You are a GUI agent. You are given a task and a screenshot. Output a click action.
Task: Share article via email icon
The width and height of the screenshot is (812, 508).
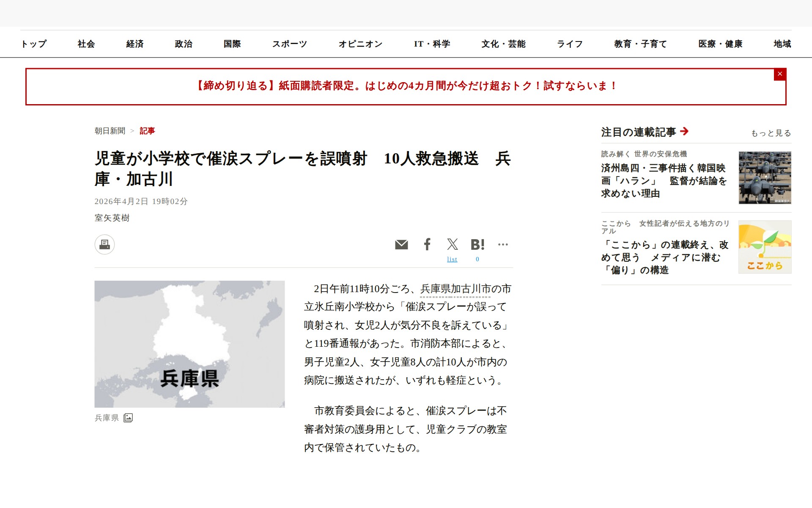pyautogui.click(x=401, y=245)
